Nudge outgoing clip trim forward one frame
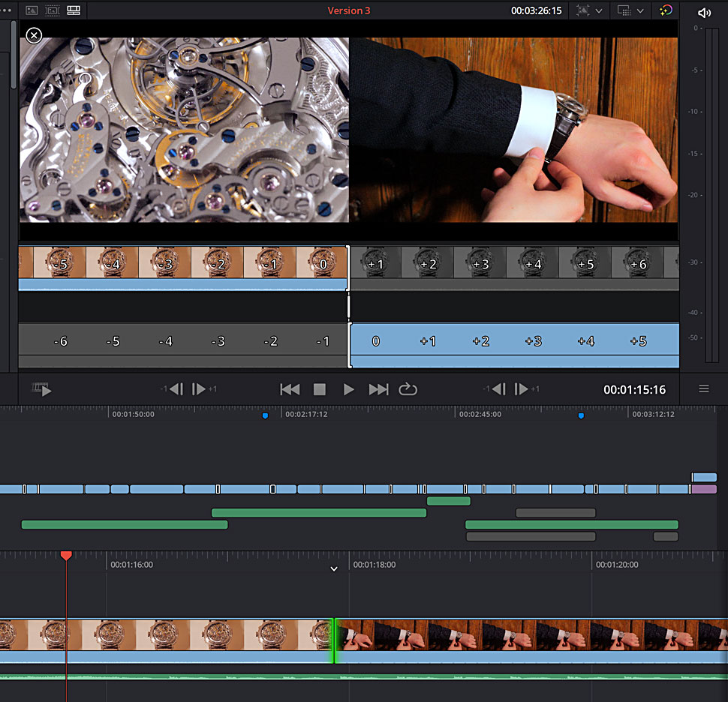Screen dimensions: 728x702 [199, 388]
